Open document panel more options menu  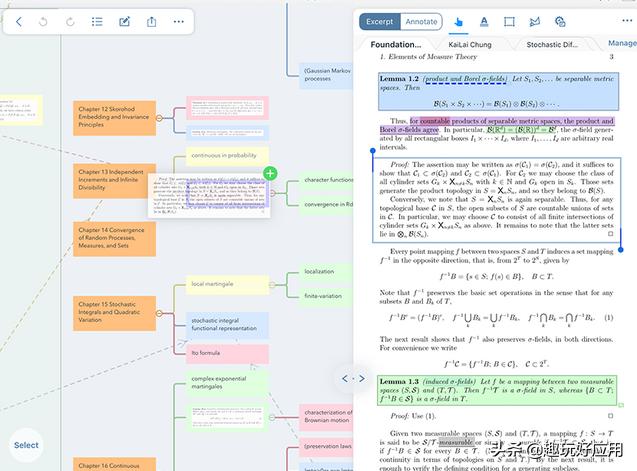coord(627,21)
